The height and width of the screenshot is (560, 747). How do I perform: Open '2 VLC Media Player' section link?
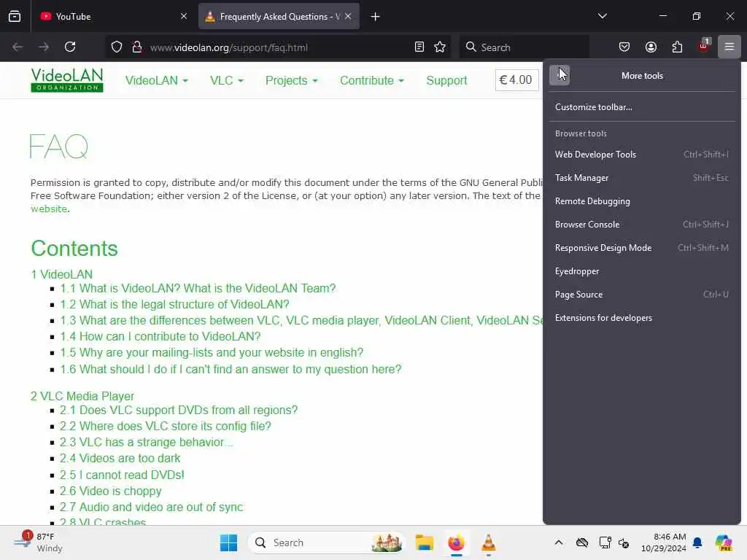click(x=82, y=396)
